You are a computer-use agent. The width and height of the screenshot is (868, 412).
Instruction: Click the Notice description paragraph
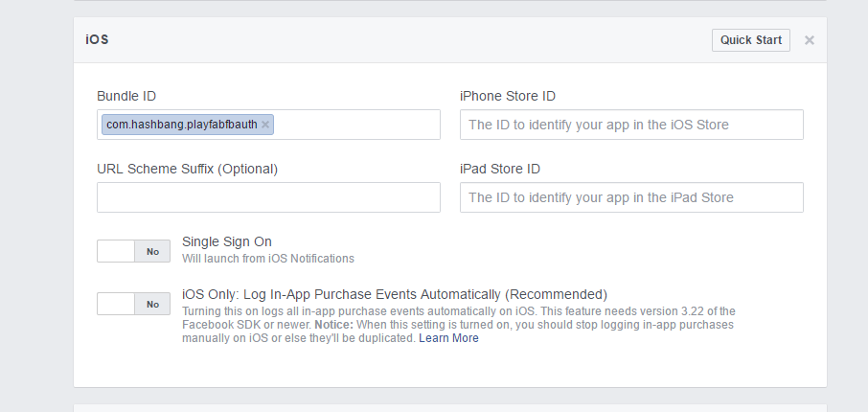tap(458, 325)
